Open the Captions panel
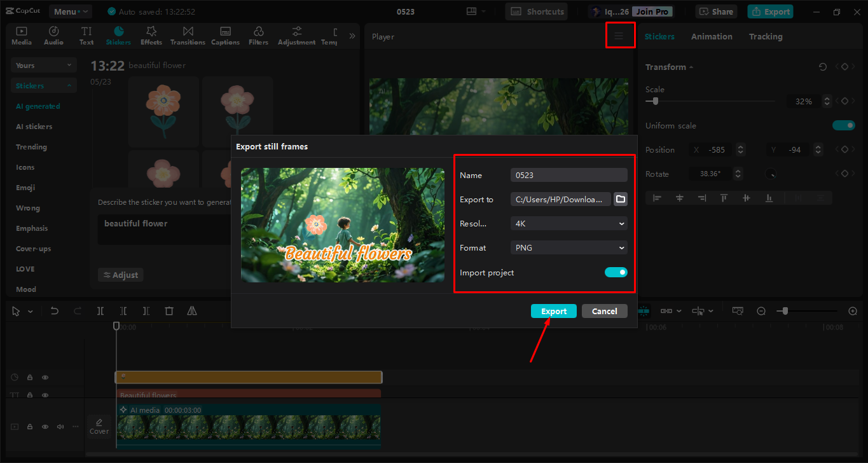This screenshot has width=868, height=463. point(225,35)
